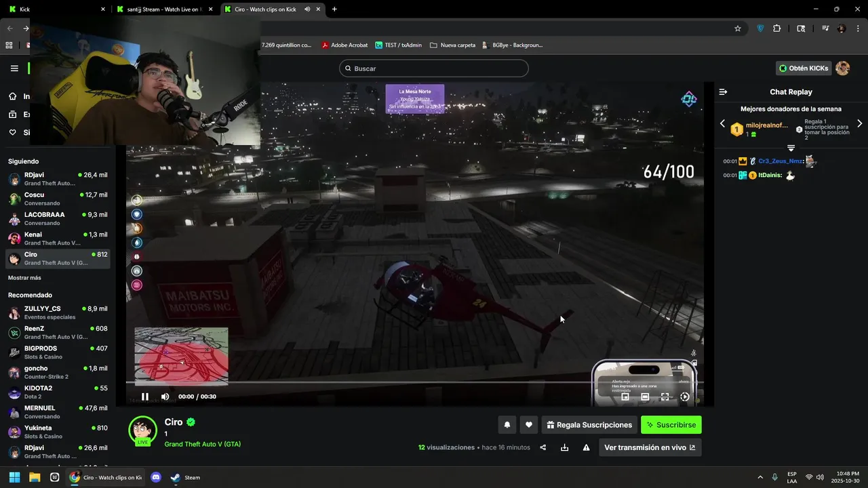Open Steam from the taskbar
Viewport: 868px width, 488px height.
coord(185,477)
